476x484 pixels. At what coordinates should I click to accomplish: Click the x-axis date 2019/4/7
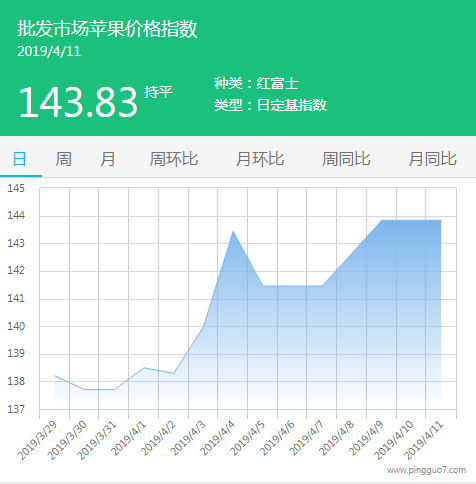click(306, 438)
